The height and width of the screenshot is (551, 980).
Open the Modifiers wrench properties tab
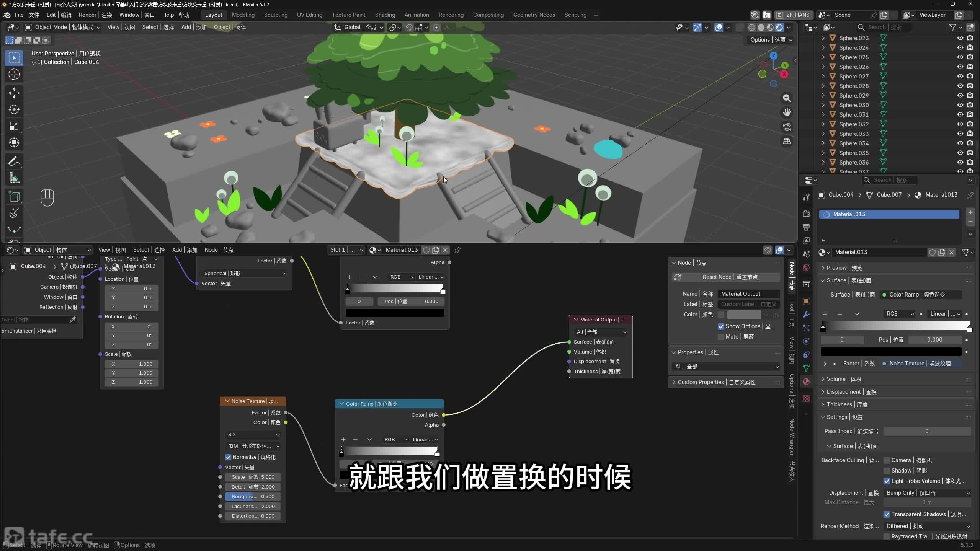point(806,315)
